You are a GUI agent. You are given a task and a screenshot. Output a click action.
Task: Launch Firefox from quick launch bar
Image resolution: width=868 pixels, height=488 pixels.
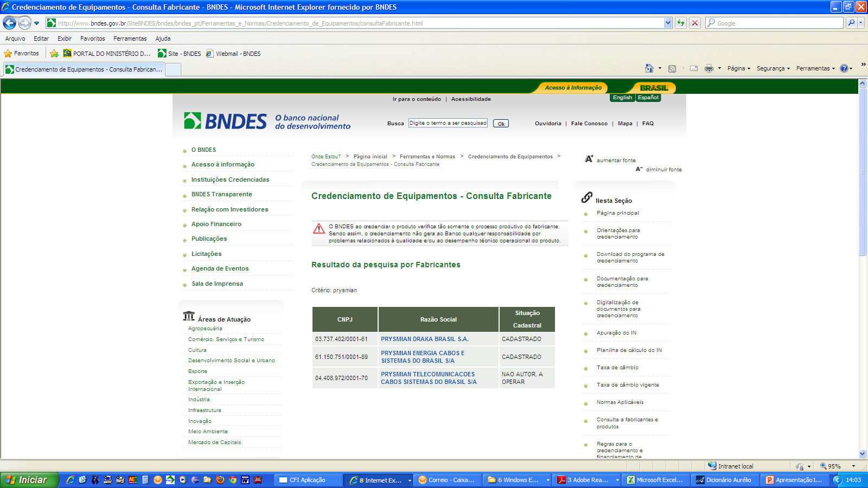pos(220,480)
